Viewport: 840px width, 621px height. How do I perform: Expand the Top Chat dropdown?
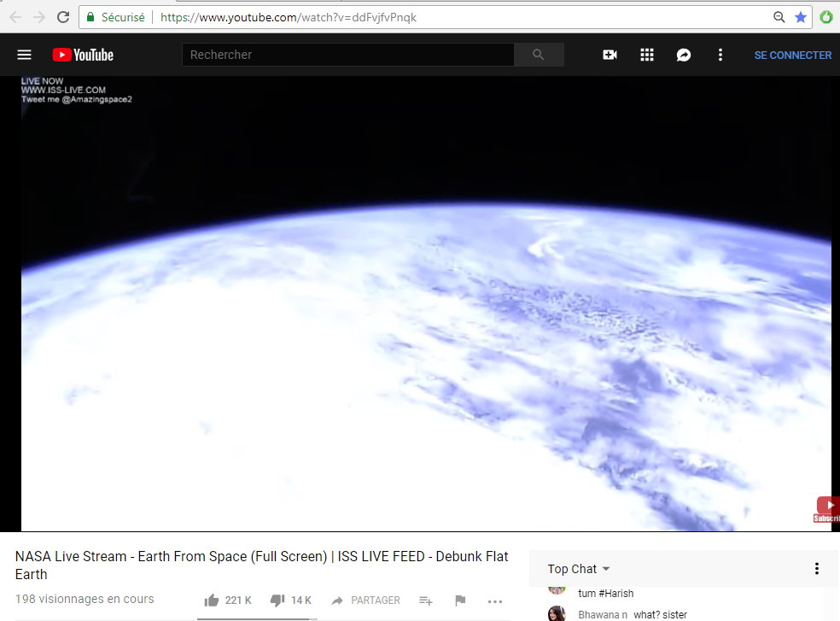579,569
